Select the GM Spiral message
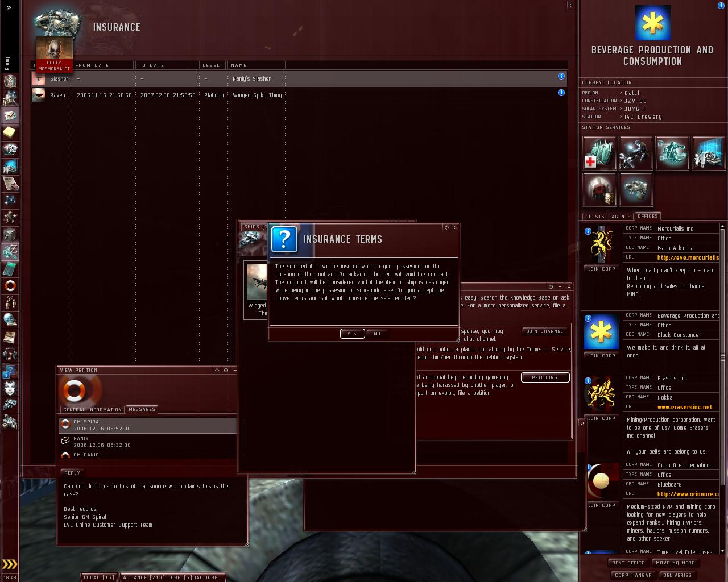This screenshot has height=582, width=728. coord(148,425)
